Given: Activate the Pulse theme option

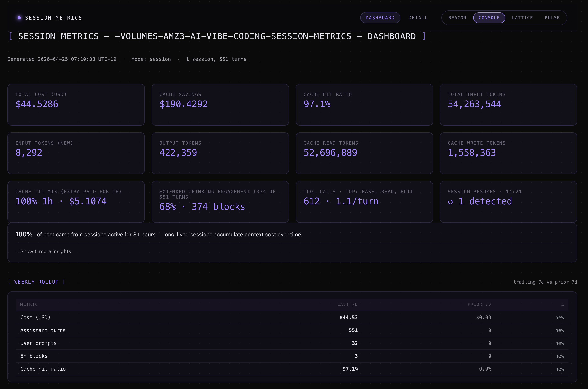Looking at the screenshot, I should point(552,18).
